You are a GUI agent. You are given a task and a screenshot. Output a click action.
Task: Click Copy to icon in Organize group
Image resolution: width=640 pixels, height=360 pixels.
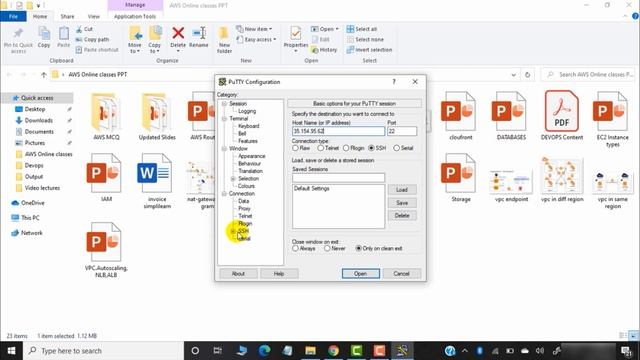(155, 33)
